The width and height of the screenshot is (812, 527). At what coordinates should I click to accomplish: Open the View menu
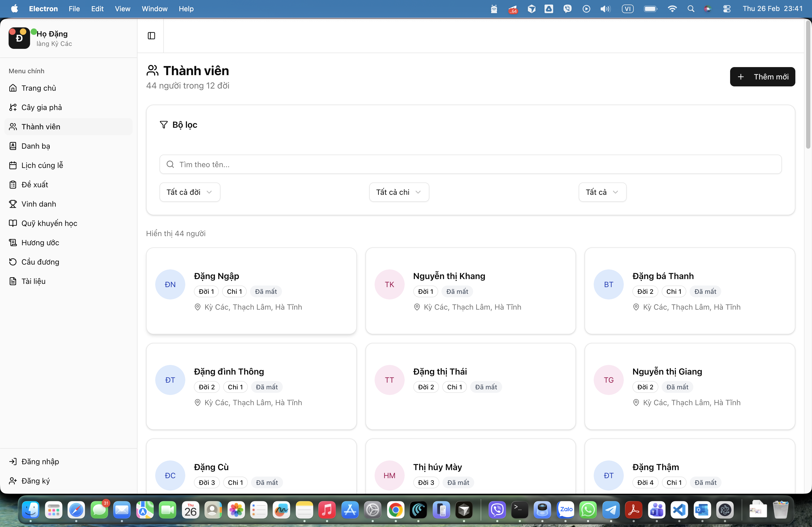tap(122, 9)
